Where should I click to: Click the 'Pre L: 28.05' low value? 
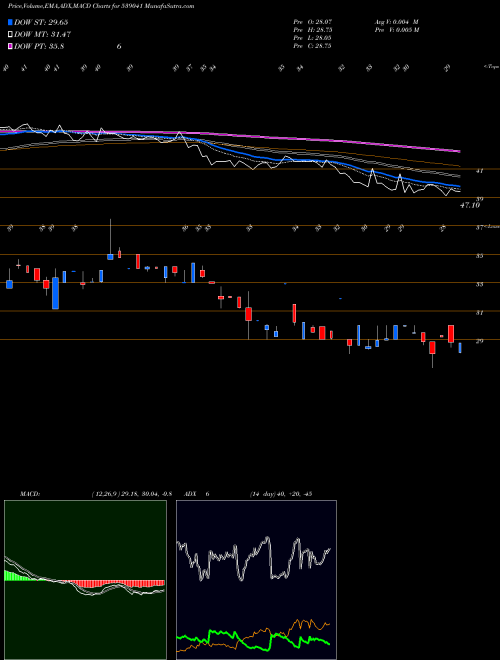(312, 38)
